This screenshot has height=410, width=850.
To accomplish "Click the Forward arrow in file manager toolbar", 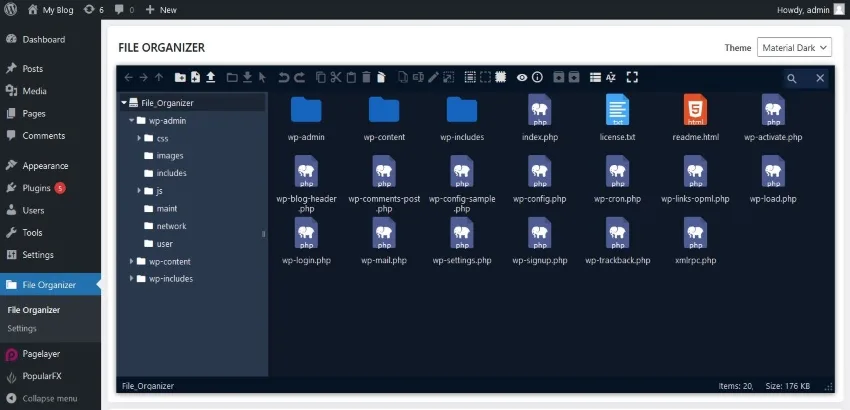I will click(144, 78).
